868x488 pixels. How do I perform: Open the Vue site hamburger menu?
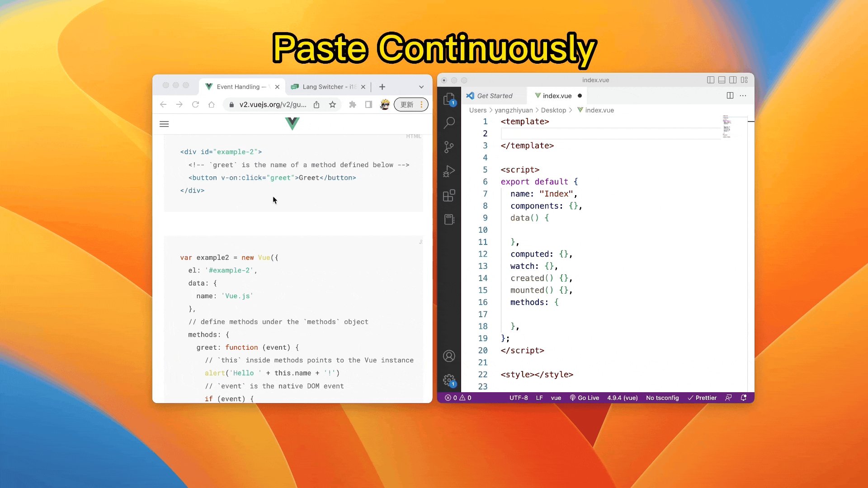164,124
